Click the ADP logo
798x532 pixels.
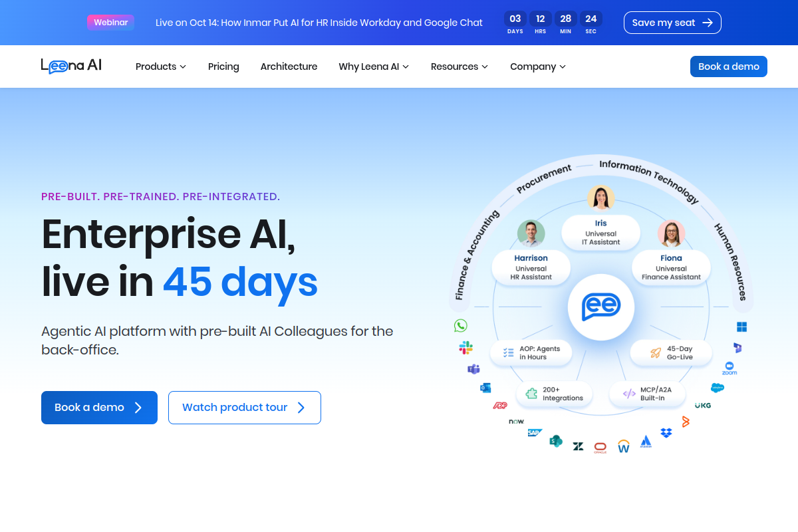pos(500,405)
